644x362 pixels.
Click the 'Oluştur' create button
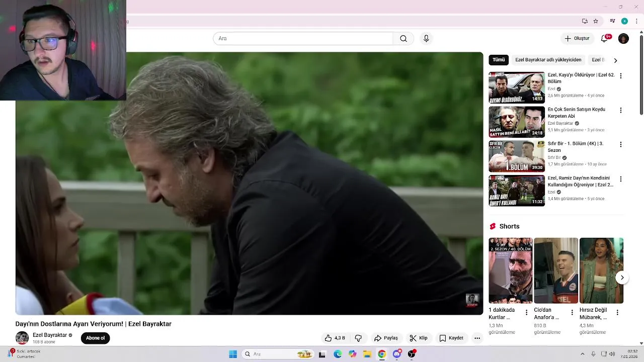point(577,39)
